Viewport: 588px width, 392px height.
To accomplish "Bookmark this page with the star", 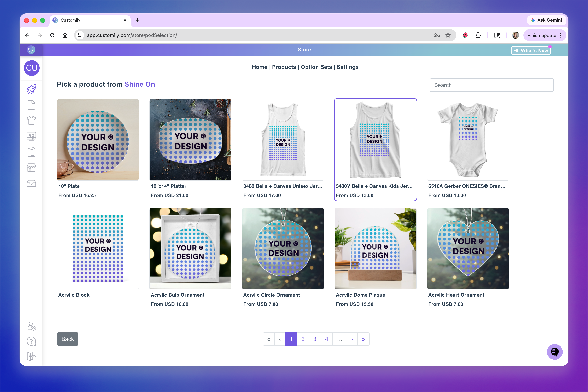I will pyautogui.click(x=448, y=35).
